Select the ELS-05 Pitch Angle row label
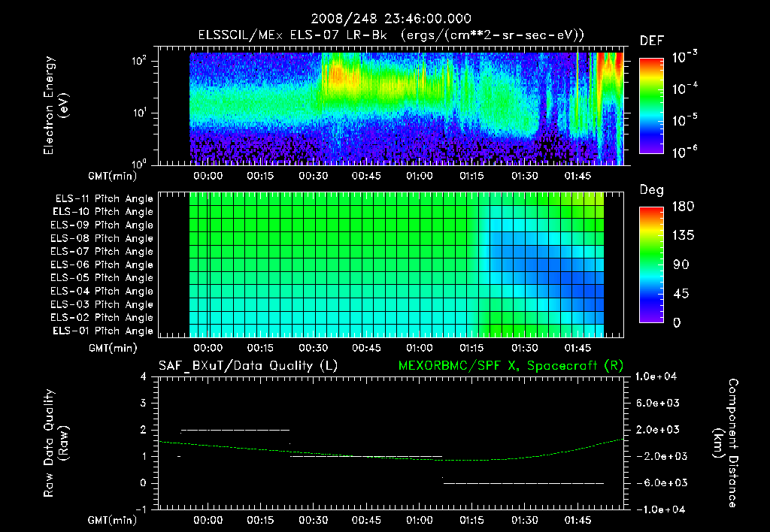 coord(102,278)
